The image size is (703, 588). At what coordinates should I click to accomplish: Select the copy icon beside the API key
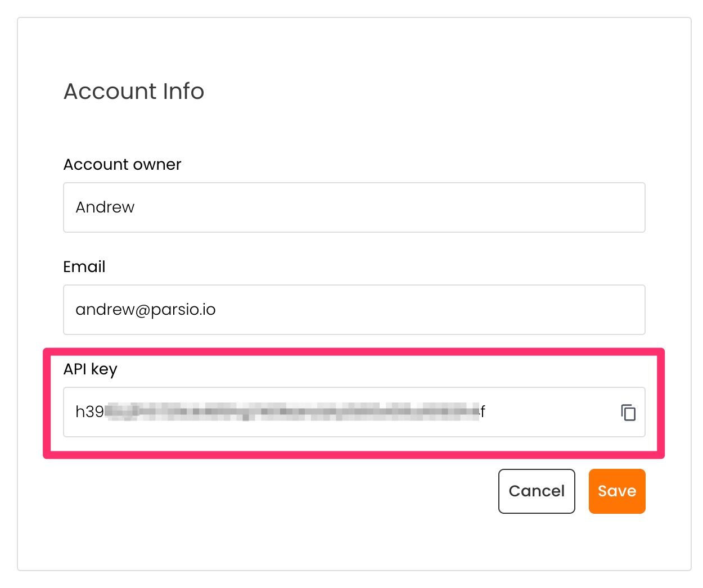628,412
